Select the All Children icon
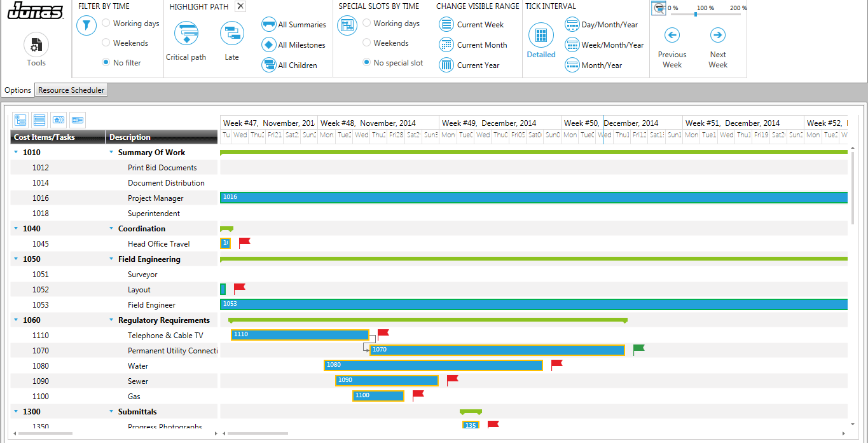Screen dimensions: 868x443 270,64
